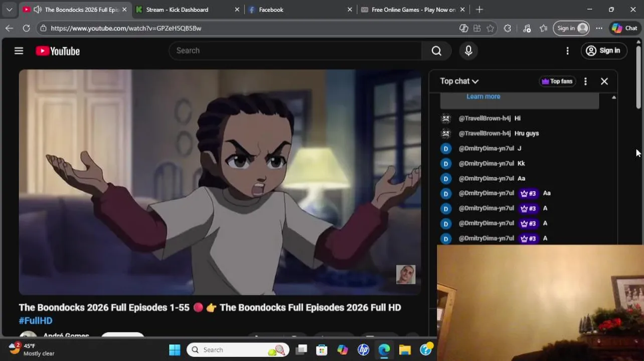Open live chat options three-dot menu

click(x=585, y=81)
